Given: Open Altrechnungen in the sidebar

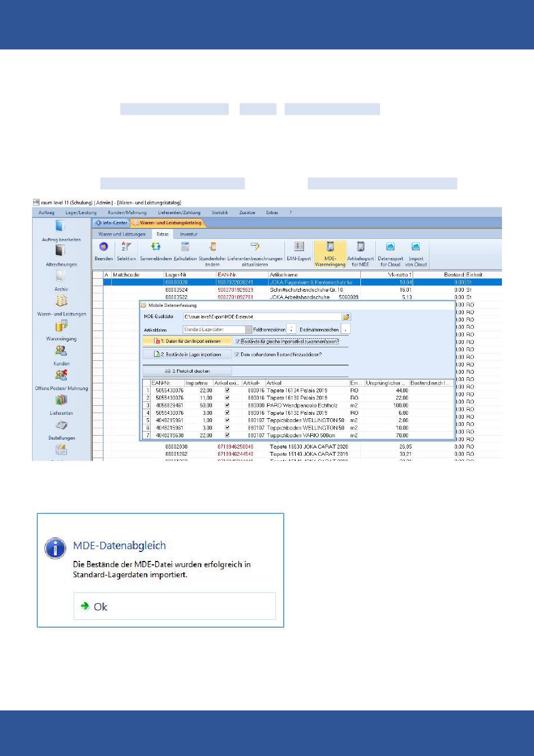Looking at the screenshot, I should tap(61, 255).
